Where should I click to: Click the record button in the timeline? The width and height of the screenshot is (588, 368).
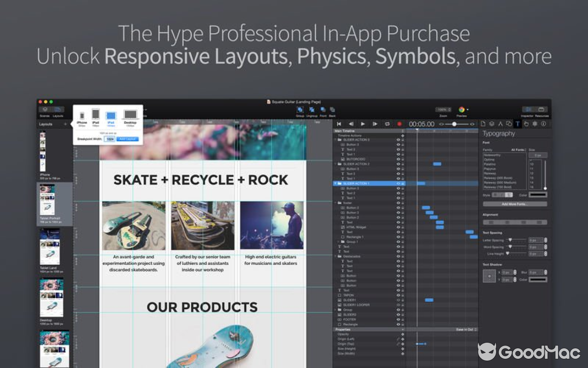[399, 124]
